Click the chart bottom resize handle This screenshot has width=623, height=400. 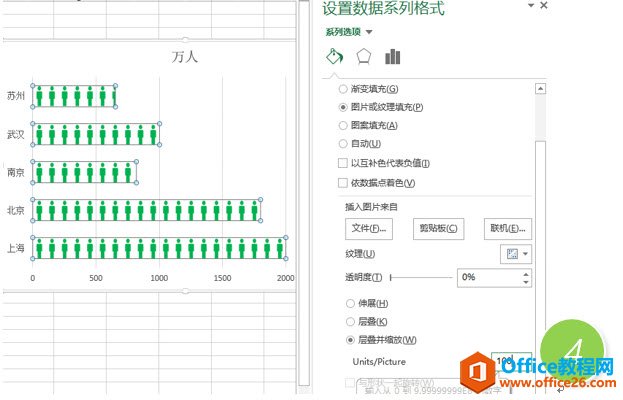(185, 291)
